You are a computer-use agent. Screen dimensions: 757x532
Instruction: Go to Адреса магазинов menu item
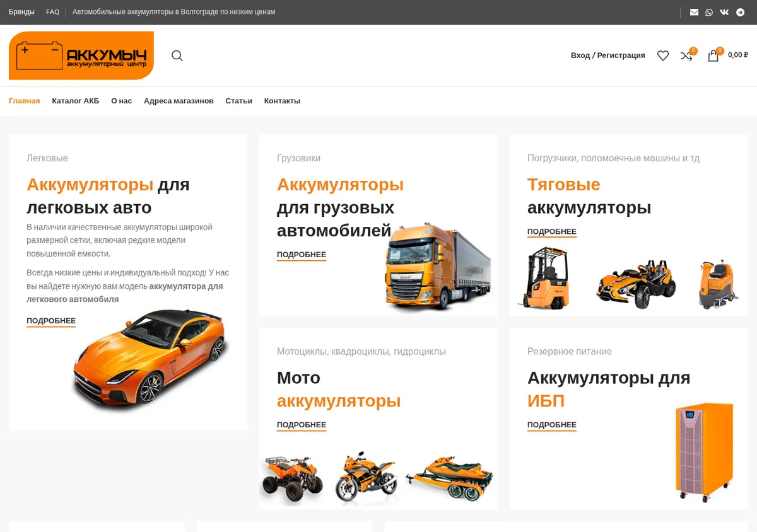(179, 101)
